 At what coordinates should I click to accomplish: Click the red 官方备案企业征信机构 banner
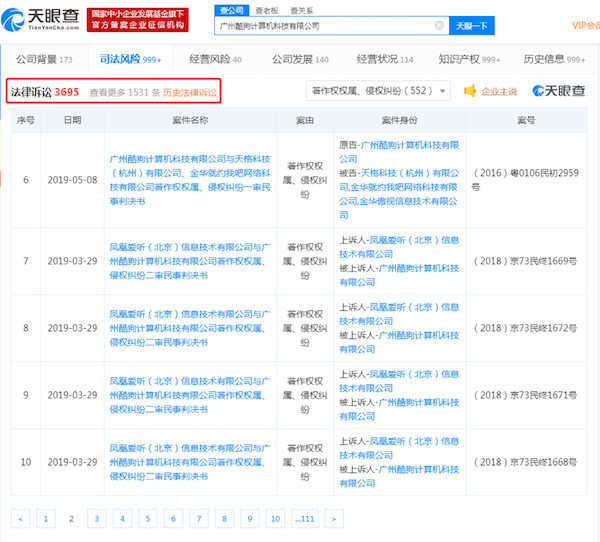click(138, 20)
